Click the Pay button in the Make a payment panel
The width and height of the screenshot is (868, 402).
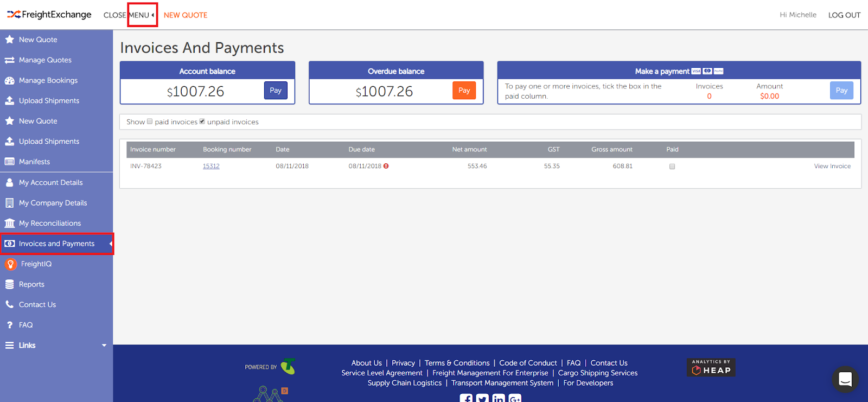[841, 91]
